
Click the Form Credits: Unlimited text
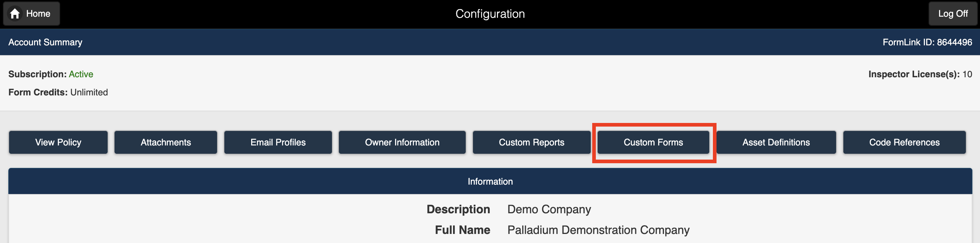(x=58, y=92)
